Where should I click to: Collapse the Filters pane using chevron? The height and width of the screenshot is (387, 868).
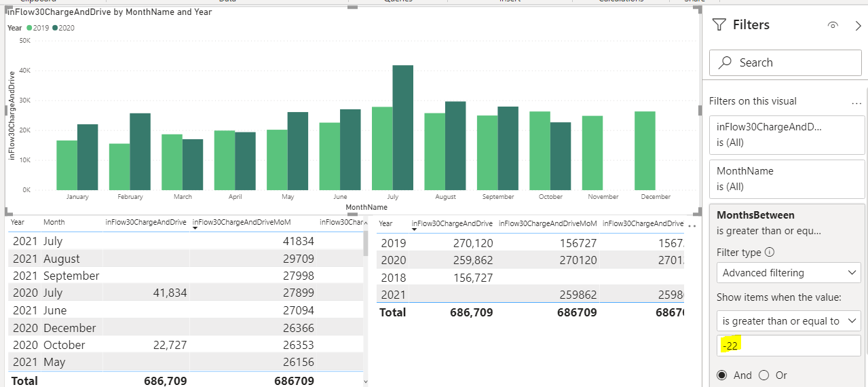coord(858,25)
